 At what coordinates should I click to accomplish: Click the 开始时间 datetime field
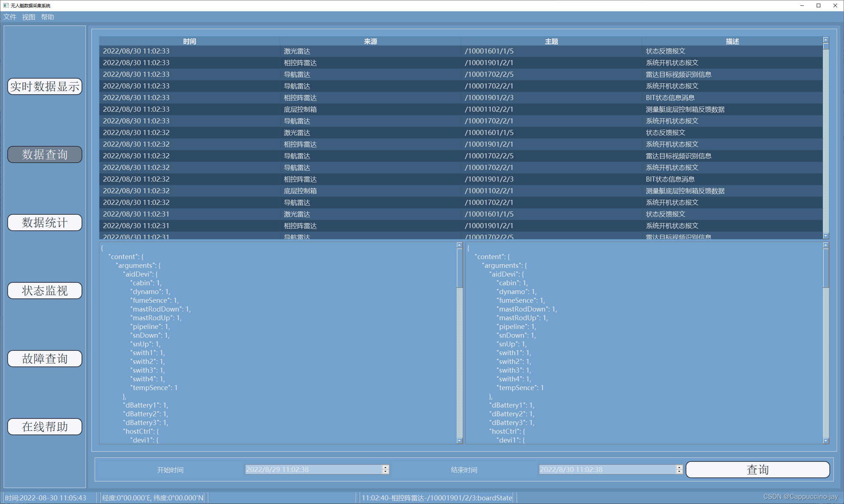tap(313, 470)
